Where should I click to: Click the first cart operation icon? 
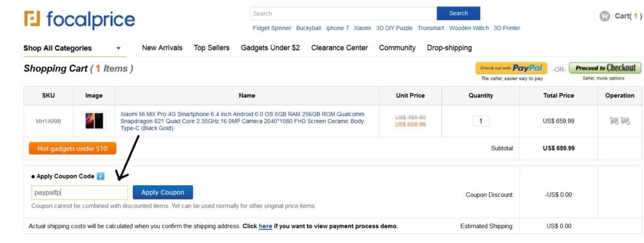click(614, 121)
